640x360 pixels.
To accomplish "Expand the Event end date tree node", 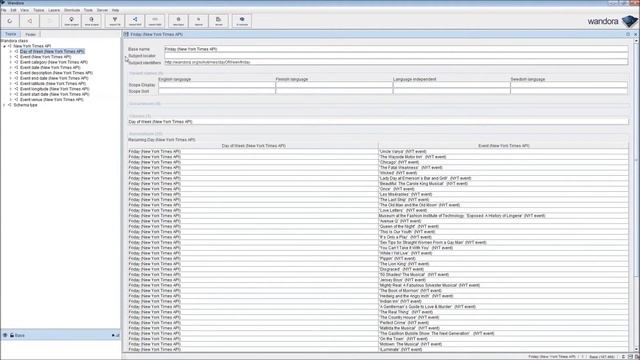I will point(11,78).
